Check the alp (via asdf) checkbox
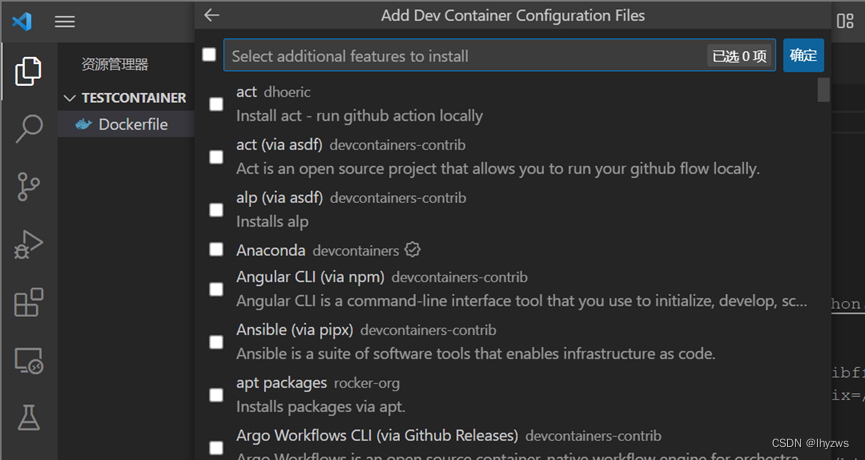The width and height of the screenshot is (865, 460). (216, 210)
